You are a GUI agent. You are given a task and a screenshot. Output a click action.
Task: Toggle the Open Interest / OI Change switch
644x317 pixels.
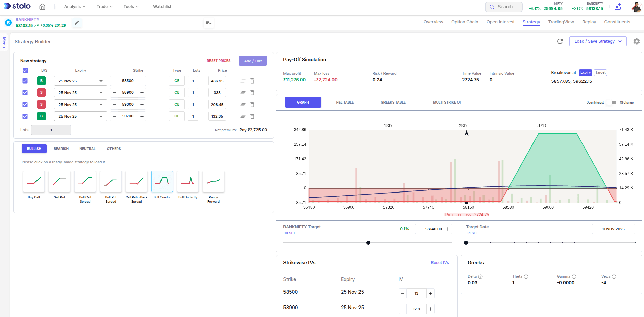[612, 103]
